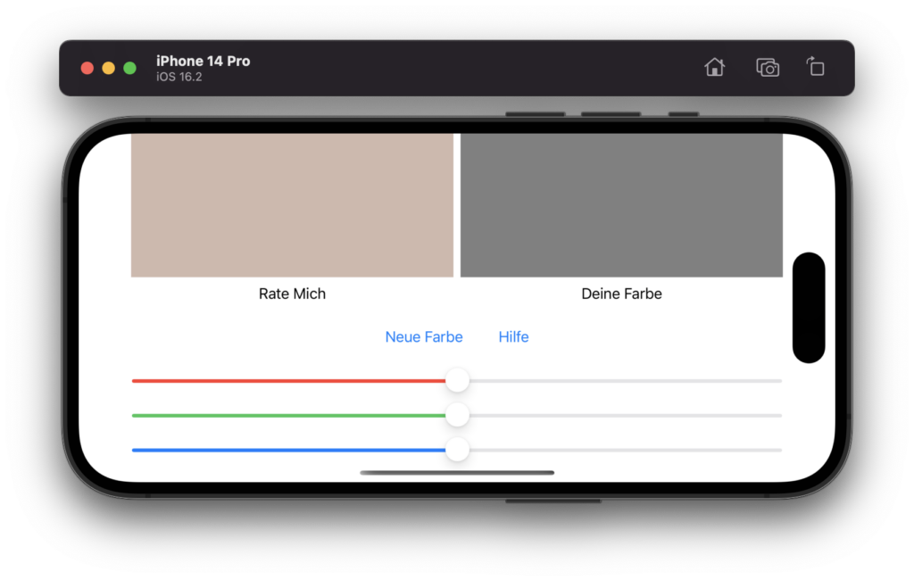The height and width of the screenshot is (588, 914).
Task: Click the blue slider's thumb knob
Action: tap(457, 451)
